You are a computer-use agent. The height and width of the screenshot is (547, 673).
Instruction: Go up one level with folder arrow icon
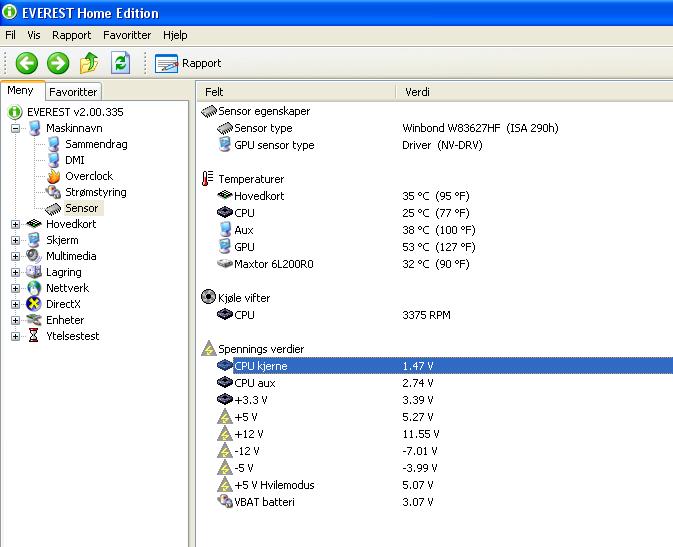click(89, 63)
